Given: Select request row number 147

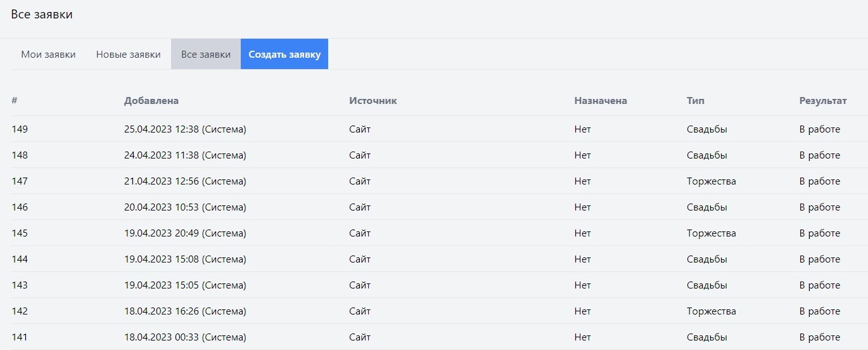Looking at the screenshot, I should coord(20,181).
